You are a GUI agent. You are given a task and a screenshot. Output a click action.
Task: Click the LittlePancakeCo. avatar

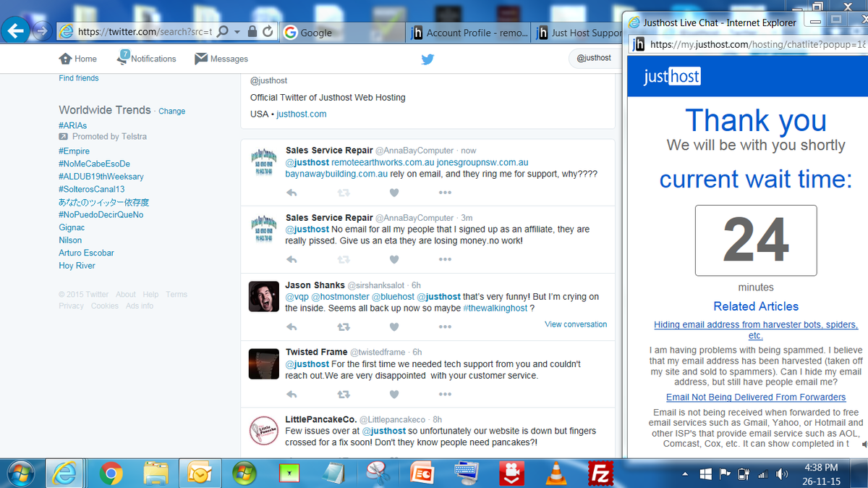click(x=263, y=432)
